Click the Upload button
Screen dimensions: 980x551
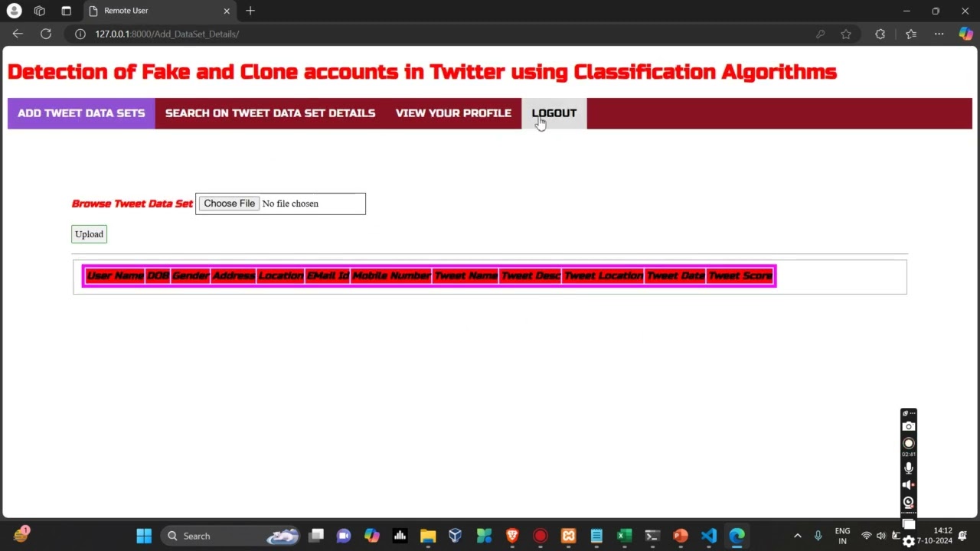pyautogui.click(x=89, y=234)
